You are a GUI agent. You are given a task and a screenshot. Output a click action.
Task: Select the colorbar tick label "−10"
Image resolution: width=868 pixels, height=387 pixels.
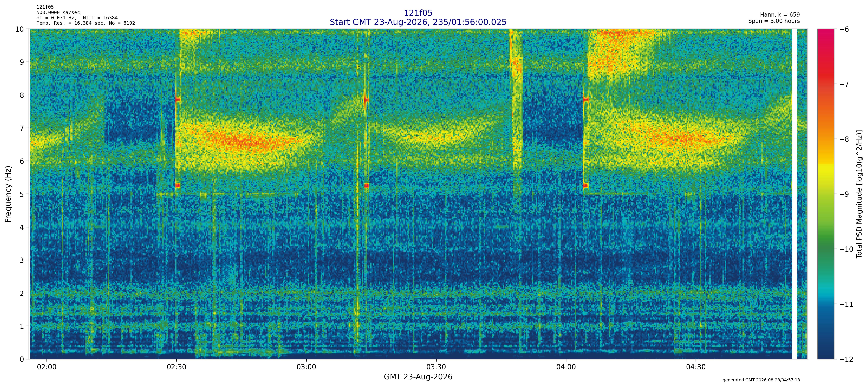click(846, 249)
